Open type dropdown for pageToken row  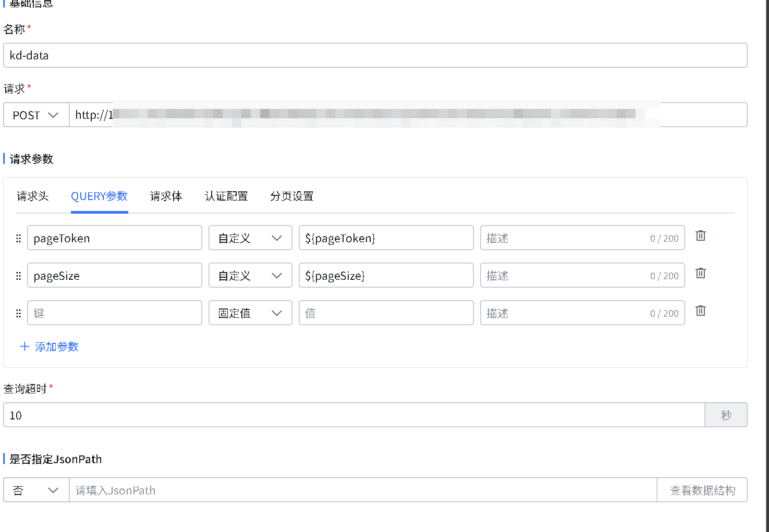pyautogui.click(x=250, y=238)
